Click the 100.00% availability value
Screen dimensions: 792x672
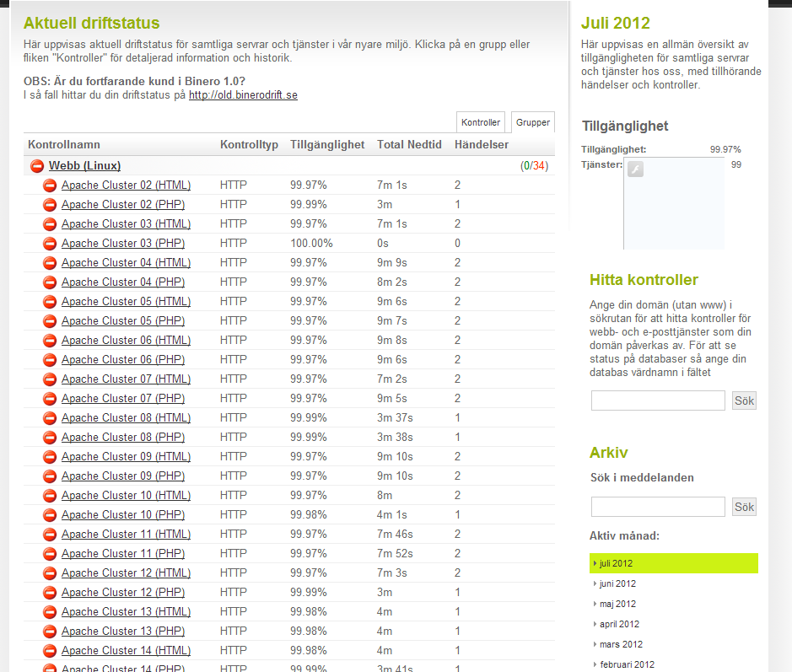click(311, 244)
